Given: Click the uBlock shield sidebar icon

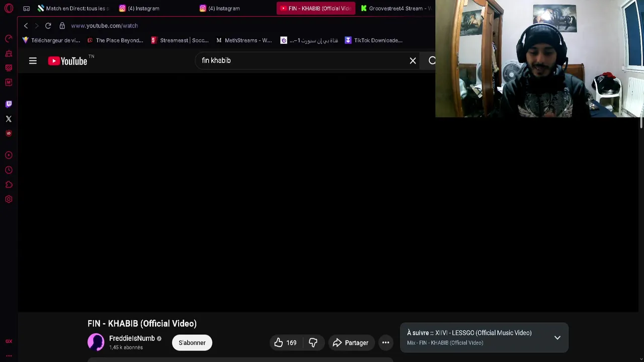Looking at the screenshot, I should click(x=9, y=133).
